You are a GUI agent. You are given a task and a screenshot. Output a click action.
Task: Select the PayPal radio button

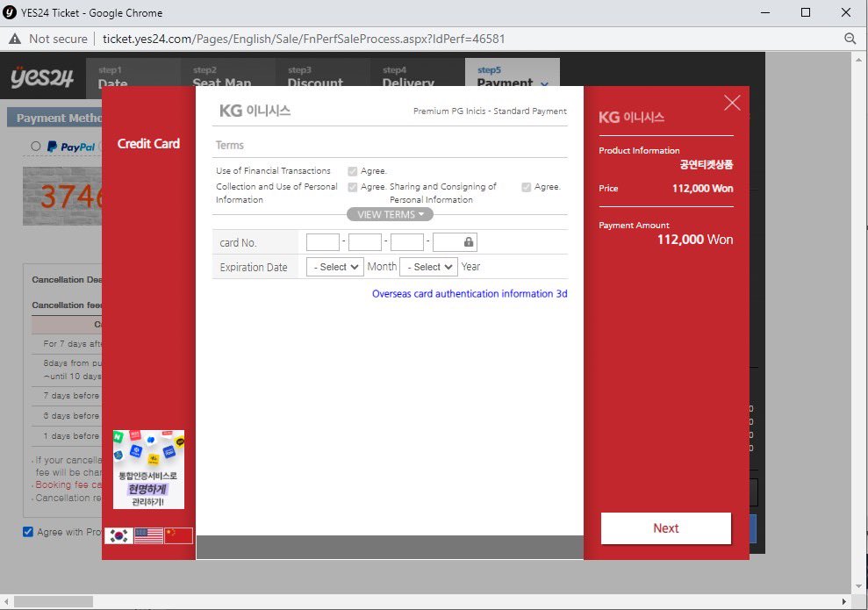click(36, 146)
